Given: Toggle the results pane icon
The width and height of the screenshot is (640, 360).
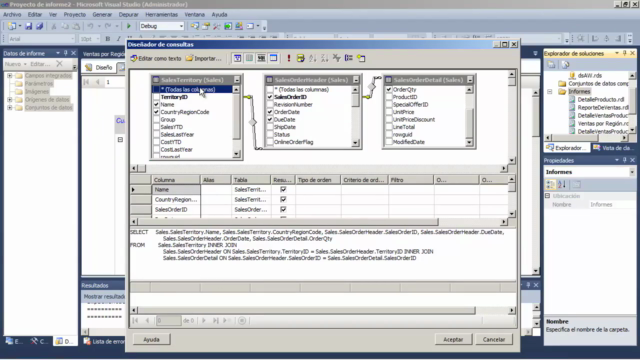Looking at the screenshot, I should pyautogui.click(x=273, y=58).
